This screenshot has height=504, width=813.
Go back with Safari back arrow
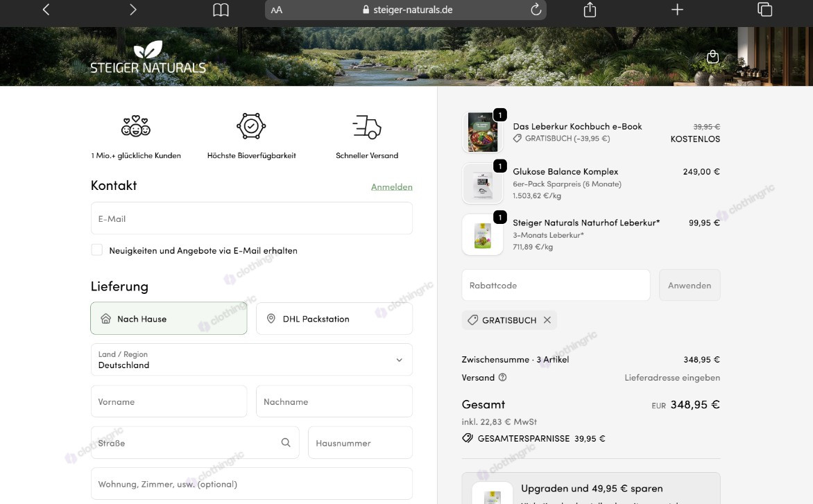(46, 9)
